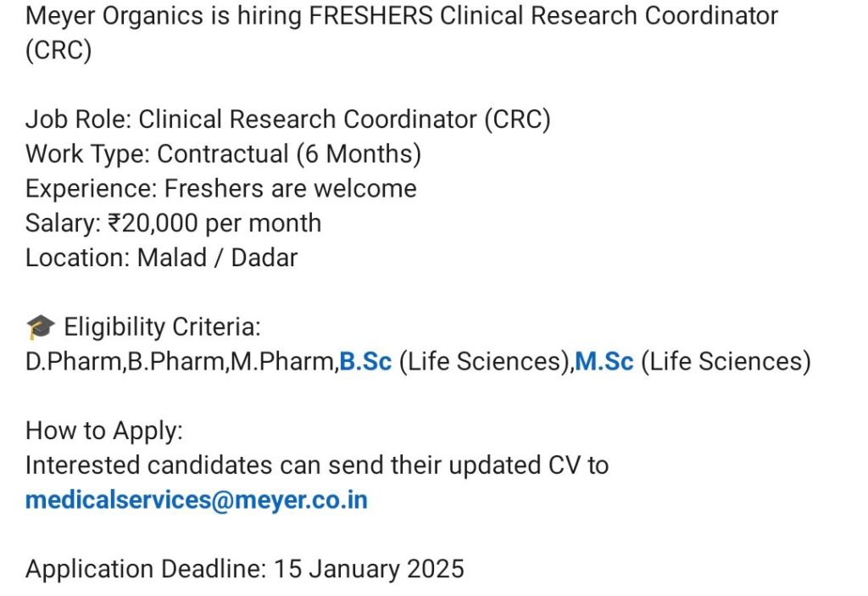Click the Meyer Organics hiring headline

coord(402,16)
